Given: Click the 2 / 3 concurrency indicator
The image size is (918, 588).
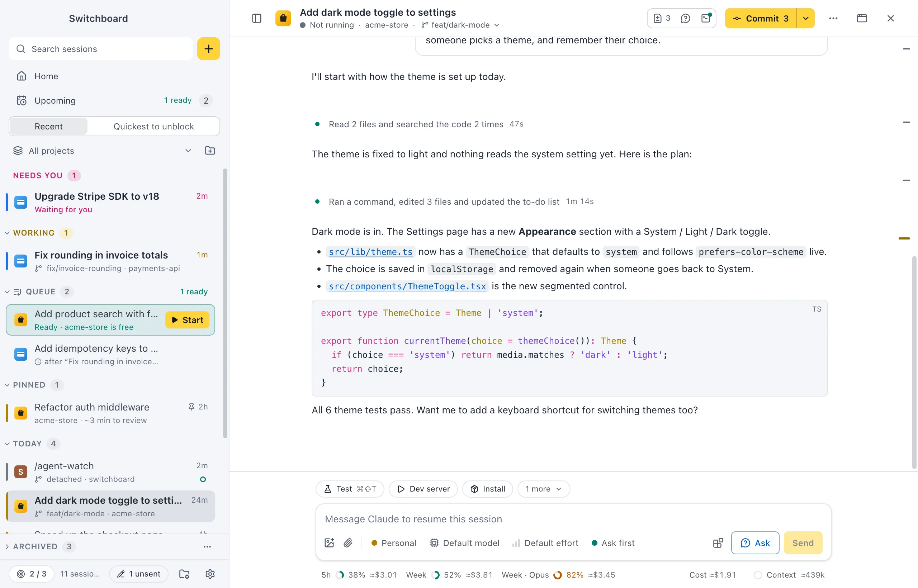Looking at the screenshot, I should (x=32, y=574).
